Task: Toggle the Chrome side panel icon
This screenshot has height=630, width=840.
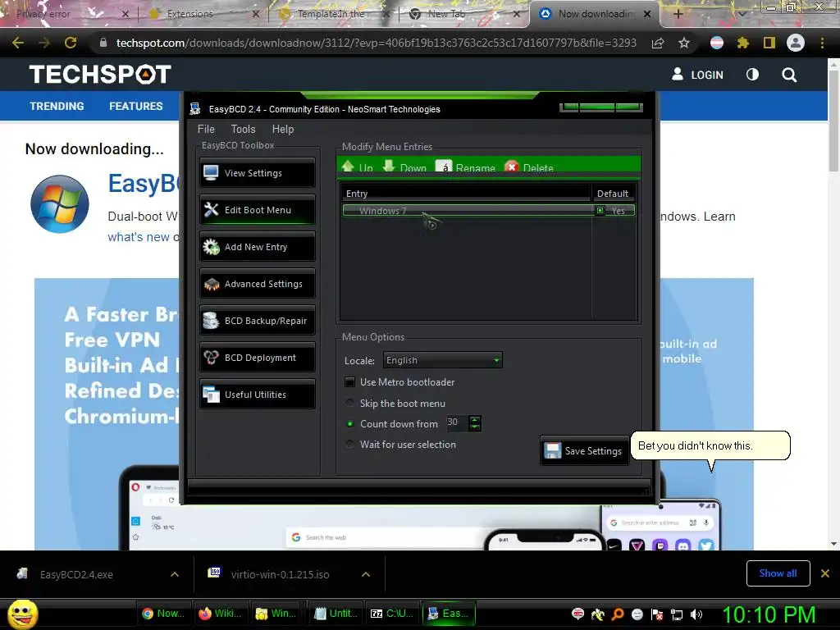Action: [769, 43]
